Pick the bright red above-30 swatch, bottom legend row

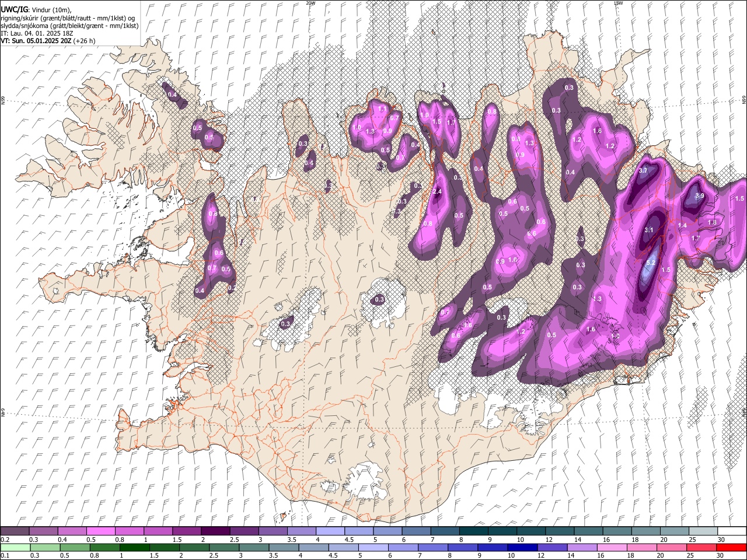tap(731, 548)
